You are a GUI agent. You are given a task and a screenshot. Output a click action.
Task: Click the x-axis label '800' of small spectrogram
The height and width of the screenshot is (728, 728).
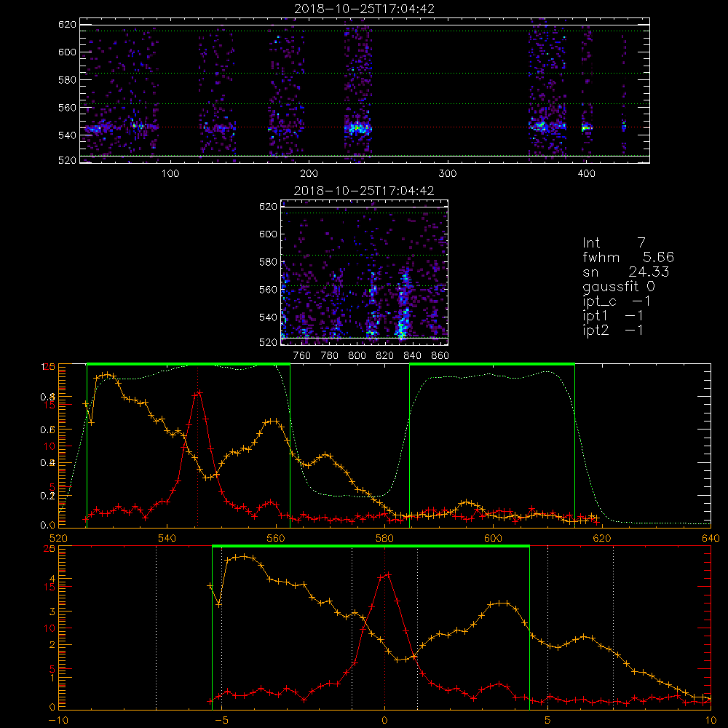[x=357, y=356]
